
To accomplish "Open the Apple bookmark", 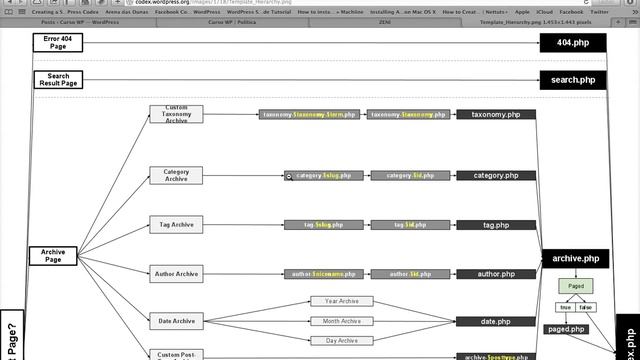I will [x=522, y=12].
